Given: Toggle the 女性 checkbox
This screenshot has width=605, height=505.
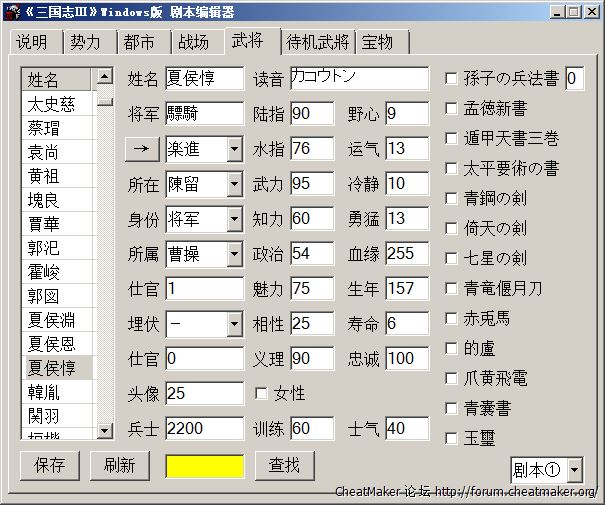Looking at the screenshot, I should tap(262, 393).
